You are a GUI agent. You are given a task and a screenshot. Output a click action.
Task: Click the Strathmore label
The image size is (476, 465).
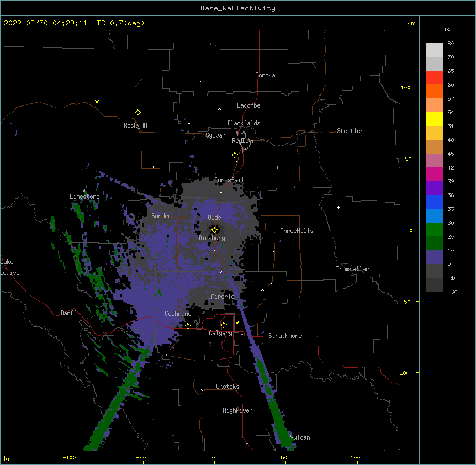pos(285,336)
